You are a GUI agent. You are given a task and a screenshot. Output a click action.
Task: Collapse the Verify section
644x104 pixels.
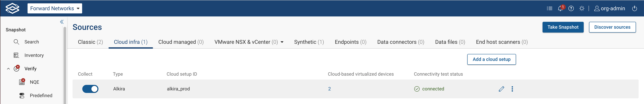point(8,68)
